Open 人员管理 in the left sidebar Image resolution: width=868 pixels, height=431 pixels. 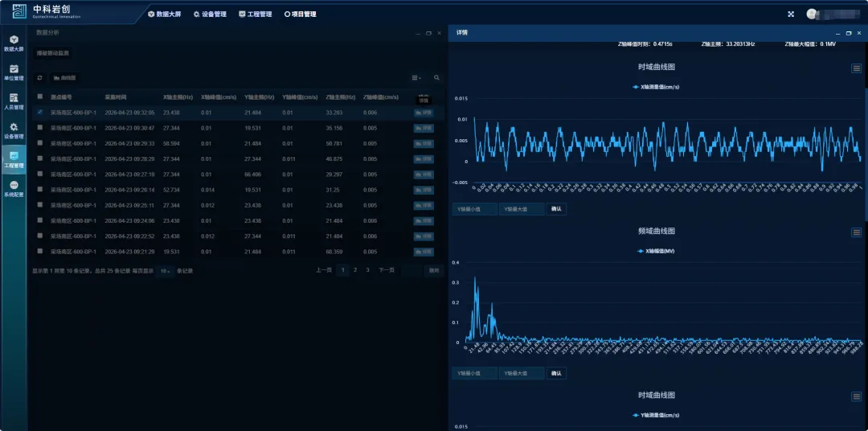14,101
